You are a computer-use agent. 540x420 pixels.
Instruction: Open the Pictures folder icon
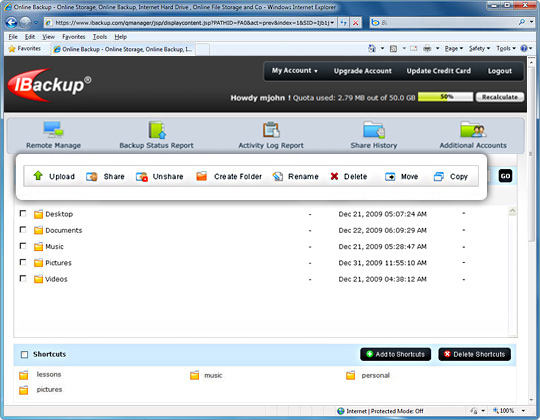pyautogui.click(x=38, y=263)
